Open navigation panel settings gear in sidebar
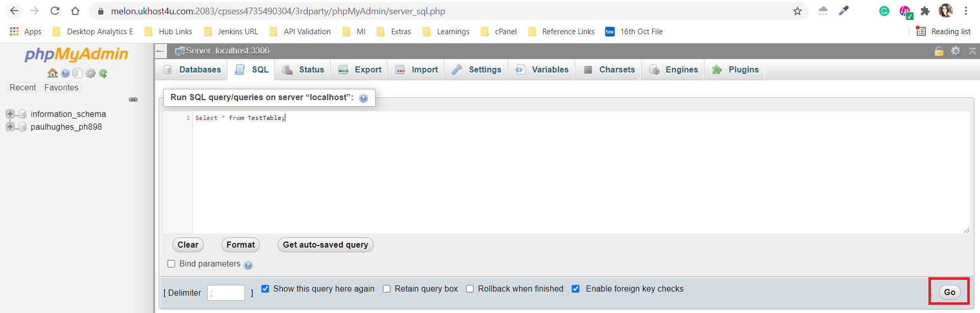This screenshot has width=980, height=313. [x=90, y=73]
